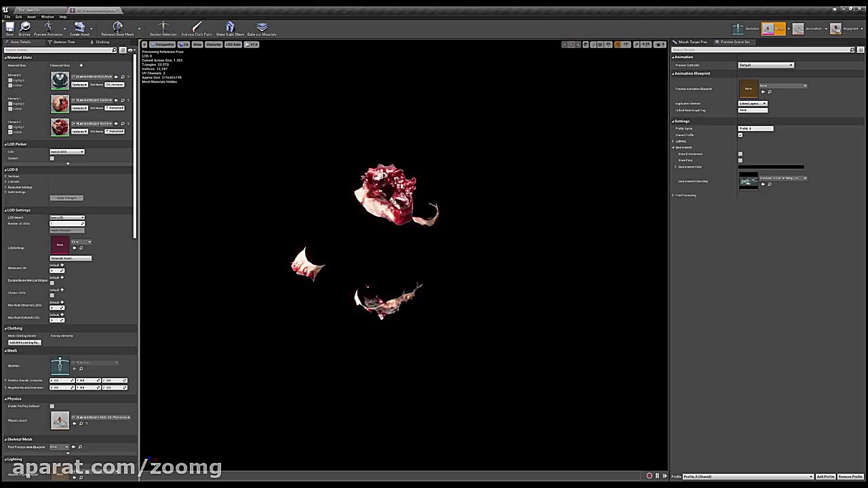
Task: Click the Generate Asset button
Action: (71, 258)
